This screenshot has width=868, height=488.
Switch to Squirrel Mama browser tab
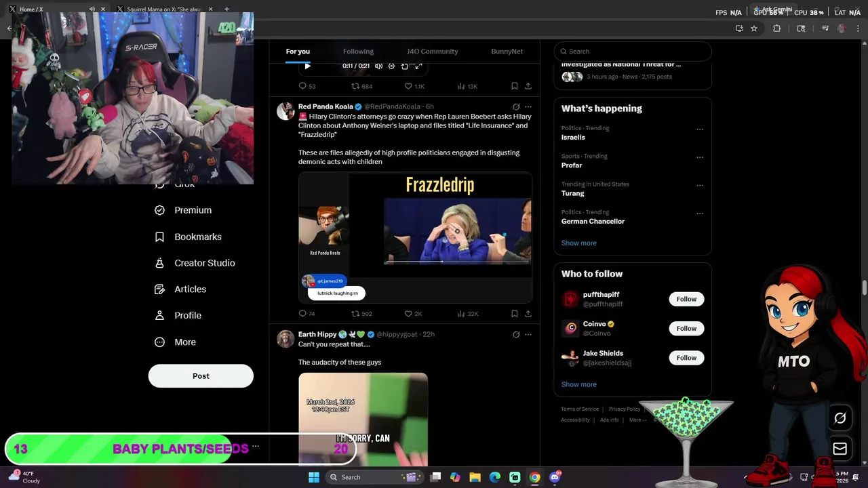click(165, 9)
